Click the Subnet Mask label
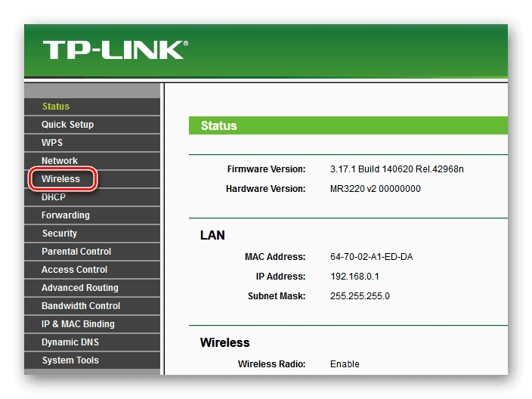 tap(277, 296)
